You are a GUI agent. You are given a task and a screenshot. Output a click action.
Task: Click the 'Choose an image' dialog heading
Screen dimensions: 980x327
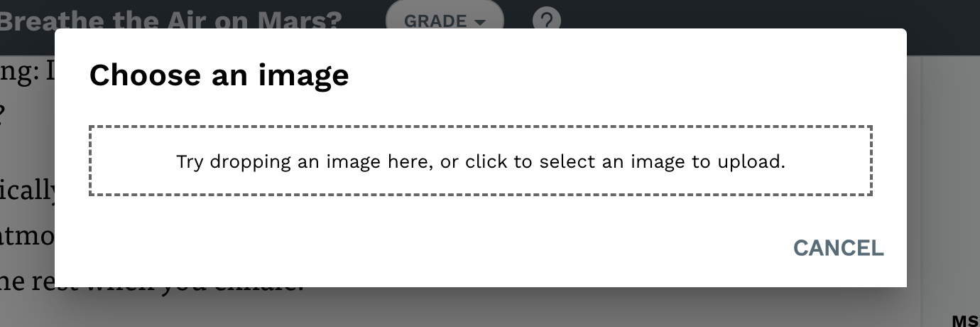tap(219, 75)
